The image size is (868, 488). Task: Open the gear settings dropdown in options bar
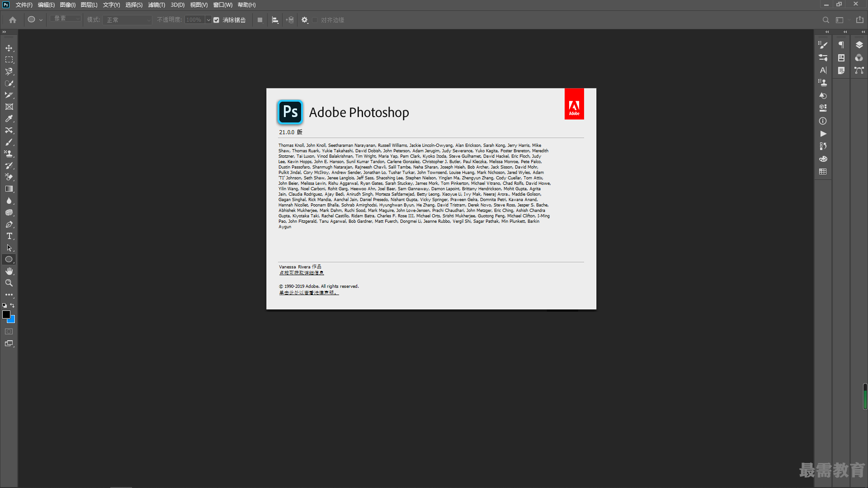[x=305, y=20]
